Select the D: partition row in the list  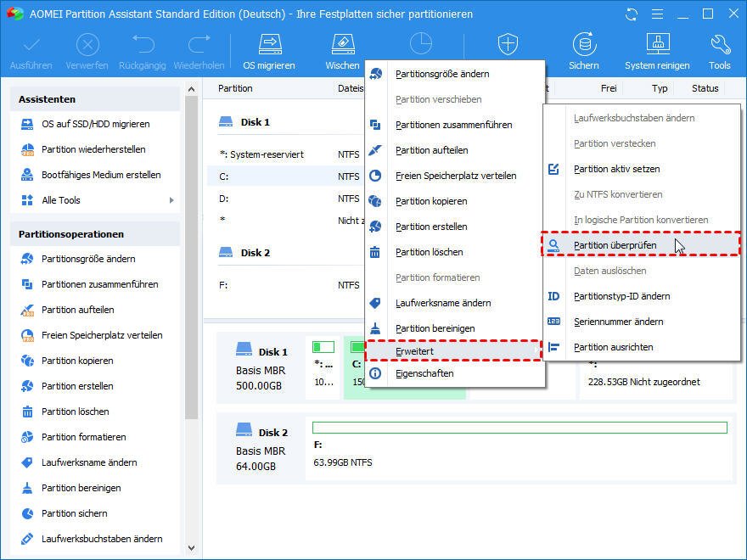(286, 199)
